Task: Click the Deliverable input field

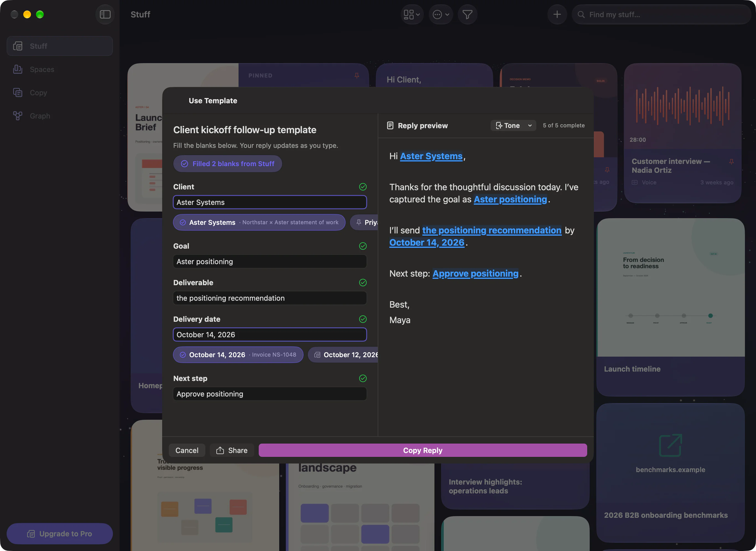Action: click(x=270, y=298)
